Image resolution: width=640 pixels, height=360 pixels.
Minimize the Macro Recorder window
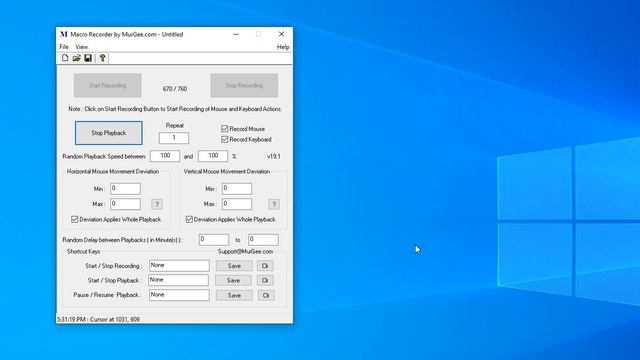pos(236,34)
